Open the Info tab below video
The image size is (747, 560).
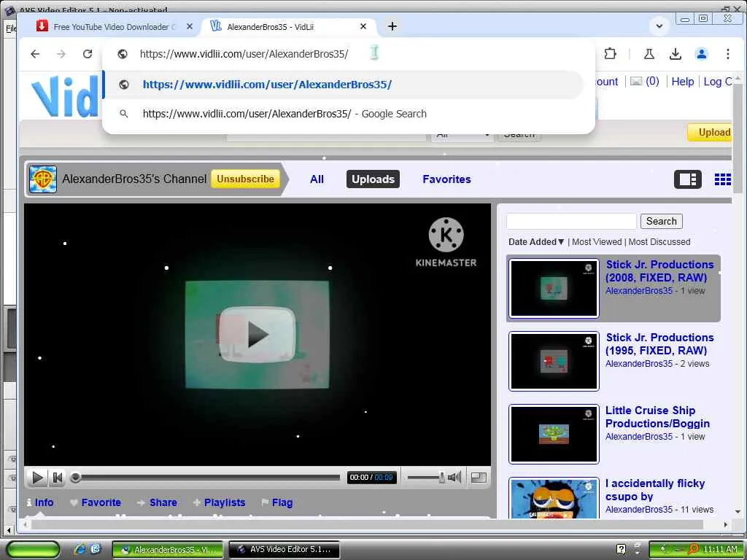[x=39, y=502]
